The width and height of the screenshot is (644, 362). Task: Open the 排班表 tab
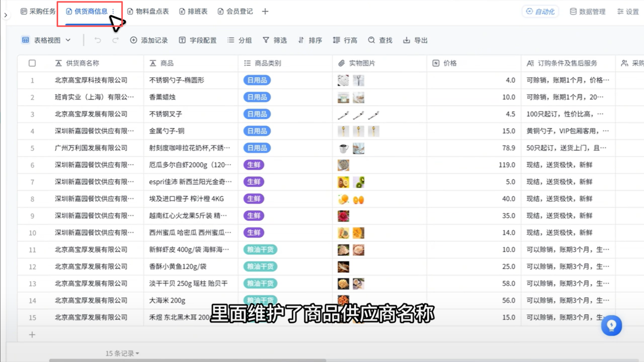(193, 11)
